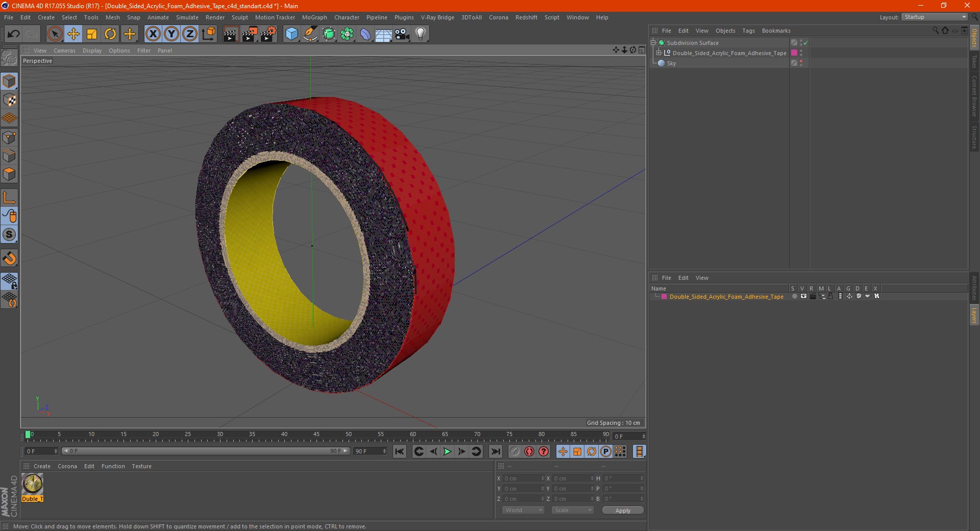
Task: Click the pink layer color swatch
Action: coord(664,297)
